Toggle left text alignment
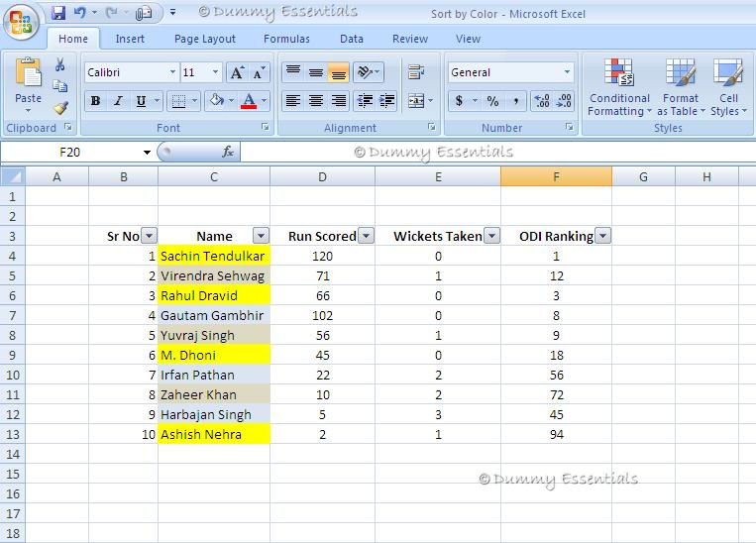756x543 pixels. (x=293, y=101)
